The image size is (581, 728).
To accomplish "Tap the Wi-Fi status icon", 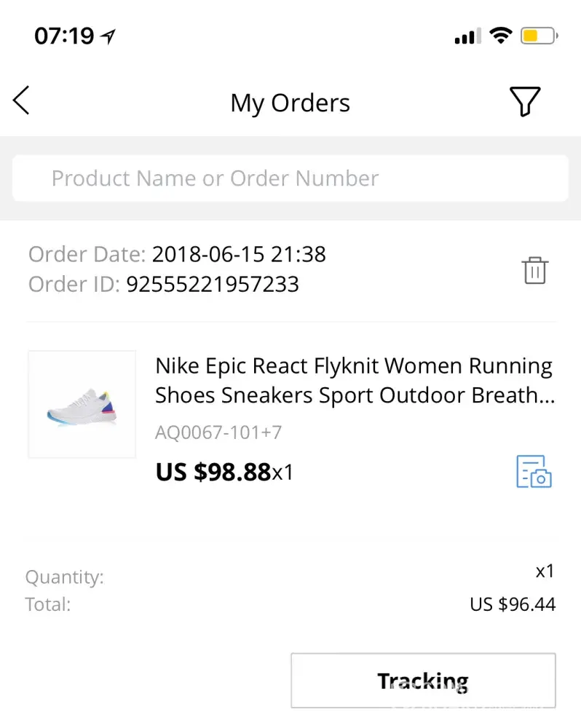I will click(x=500, y=35).
